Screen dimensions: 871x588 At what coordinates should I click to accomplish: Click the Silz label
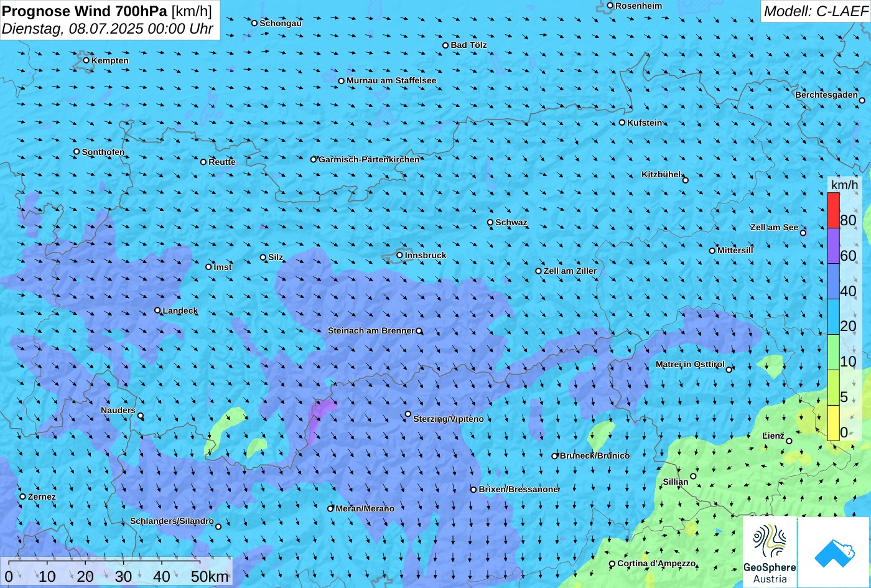[x=276, y=257]
